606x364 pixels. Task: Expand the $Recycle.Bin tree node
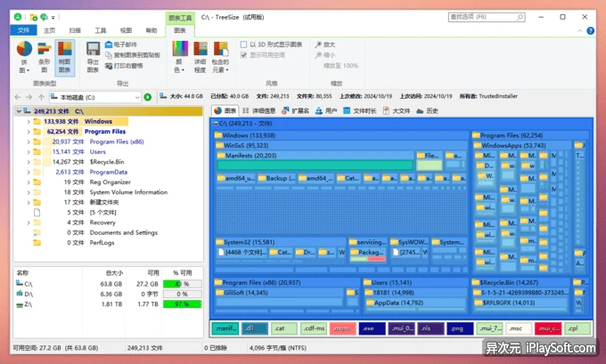tap(29, 162)
